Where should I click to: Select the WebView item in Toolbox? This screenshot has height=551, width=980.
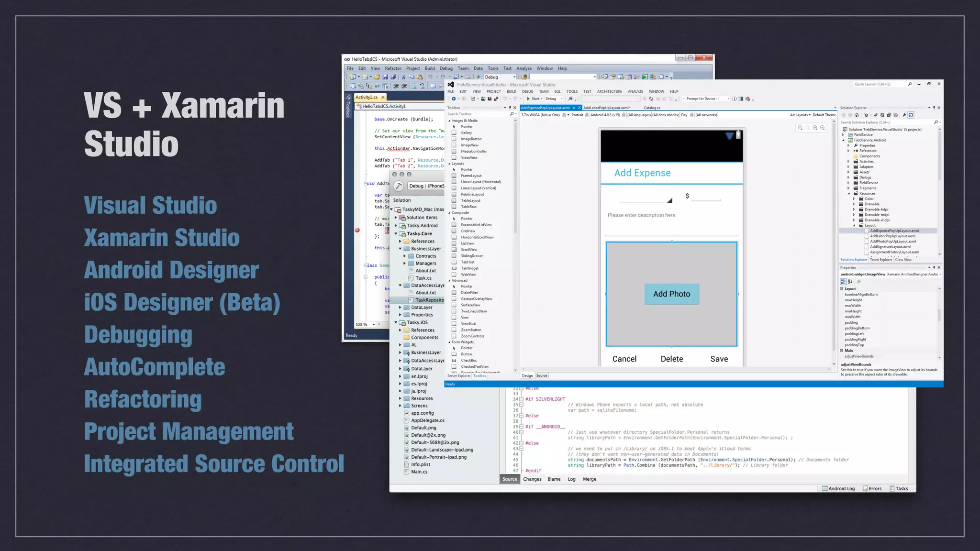pos(468,275)
